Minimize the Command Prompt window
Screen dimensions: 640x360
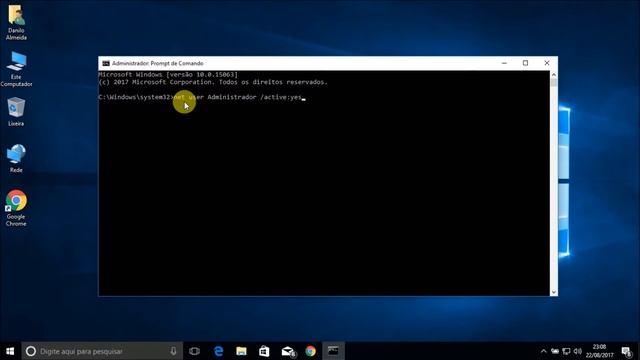[x=504, y=63]
